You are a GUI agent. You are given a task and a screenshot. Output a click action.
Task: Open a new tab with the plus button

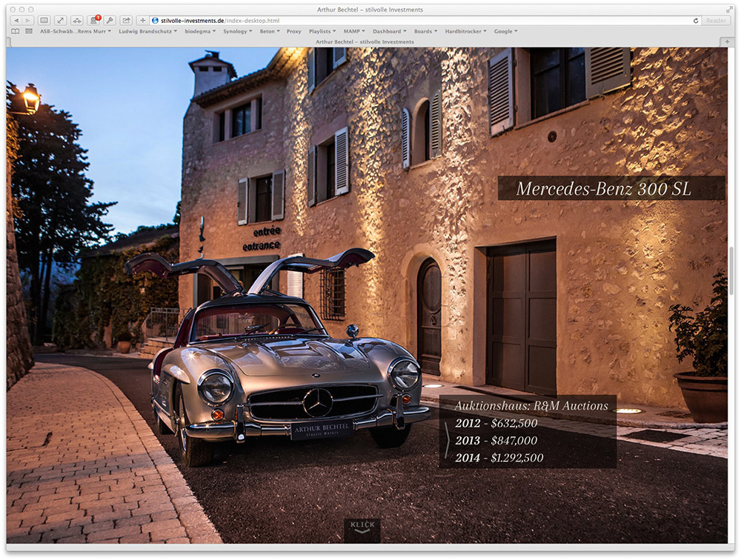(727, 41)
